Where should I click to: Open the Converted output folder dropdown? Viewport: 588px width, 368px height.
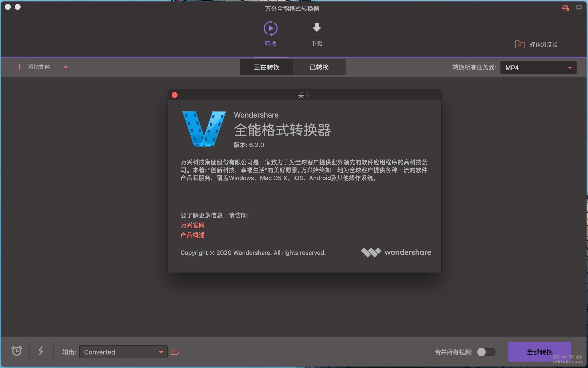[x=123, y=352]
